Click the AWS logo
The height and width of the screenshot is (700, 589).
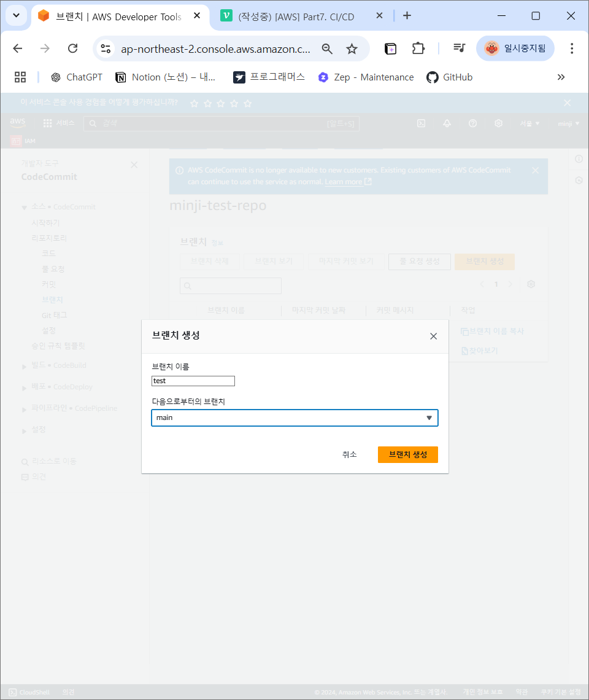tap(17, 123)
